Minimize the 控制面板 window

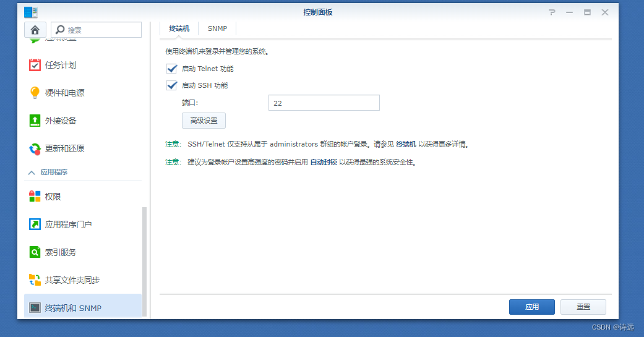tap(569, 12)
